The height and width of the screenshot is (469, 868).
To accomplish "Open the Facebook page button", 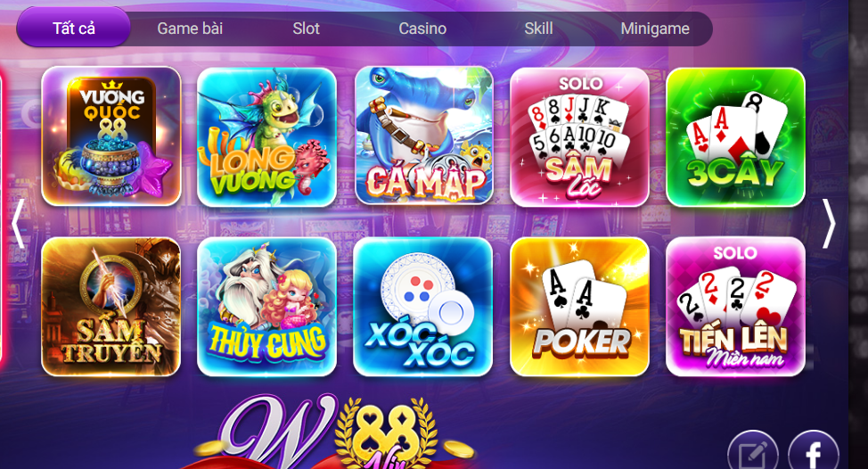I will pos(814,451).
